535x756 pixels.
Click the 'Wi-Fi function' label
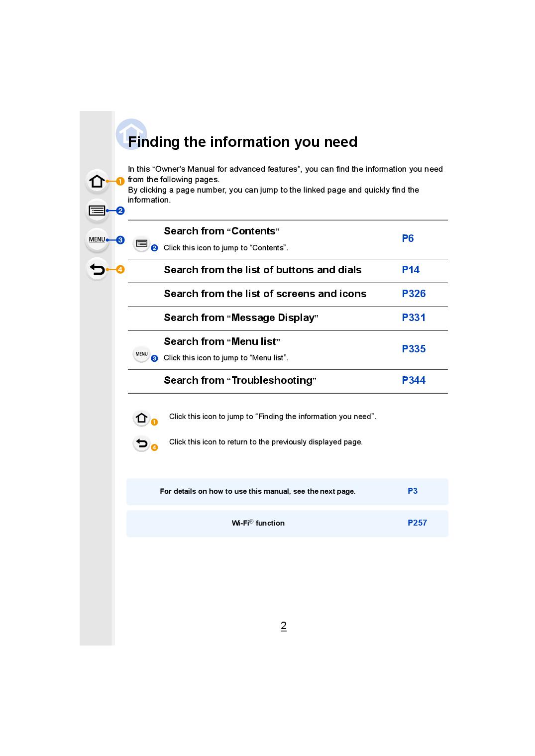point(258,523)
